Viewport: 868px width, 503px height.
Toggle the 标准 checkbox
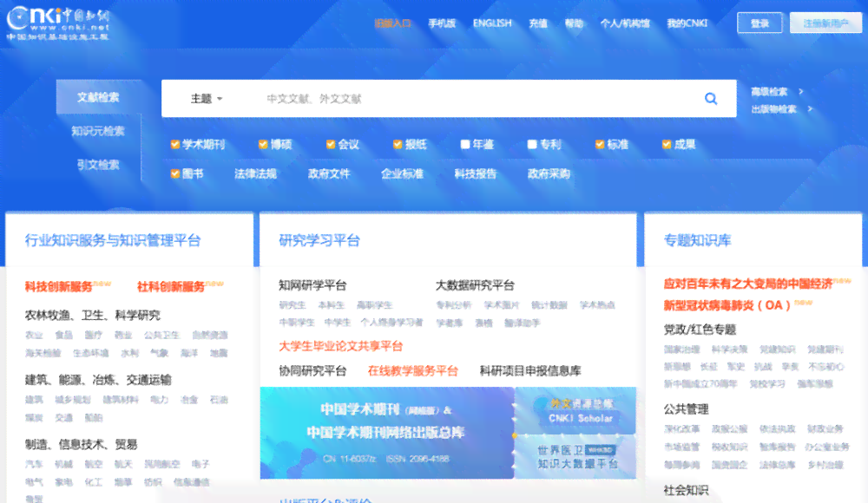tap(600, 145)
